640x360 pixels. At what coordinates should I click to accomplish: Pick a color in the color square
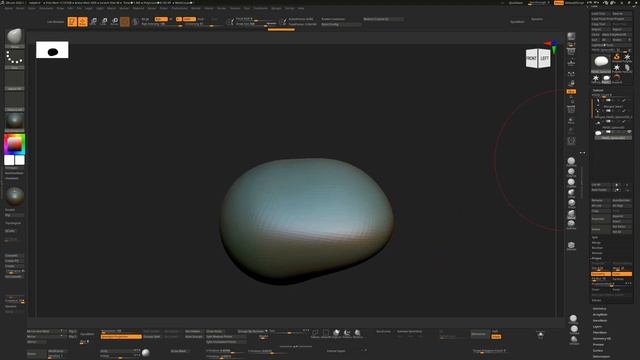(14, 144)
